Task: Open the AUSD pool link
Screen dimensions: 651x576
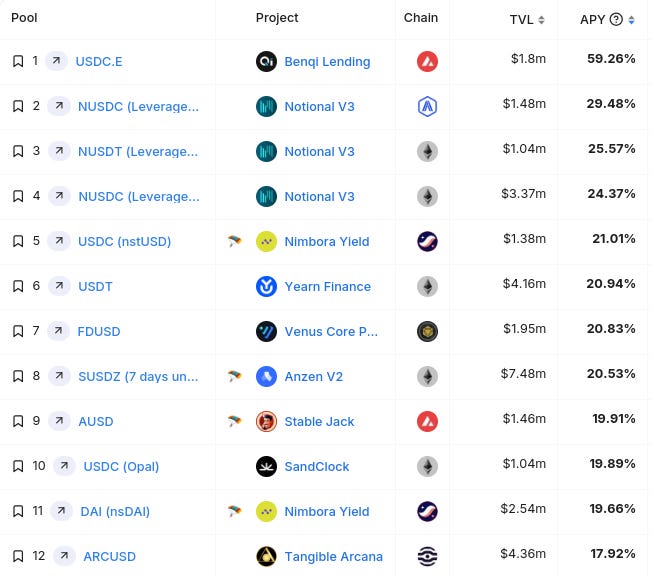Action: [x=96, y=422]
